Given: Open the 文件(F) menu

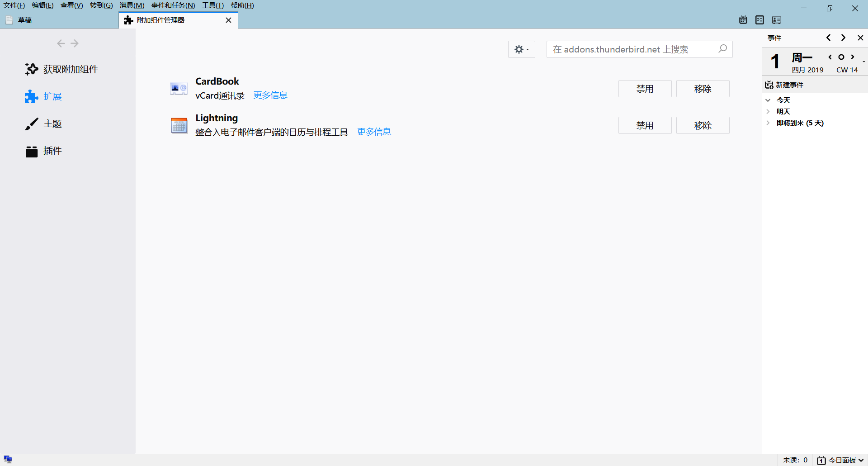Looking at the screenshot, I should point(14,5).
